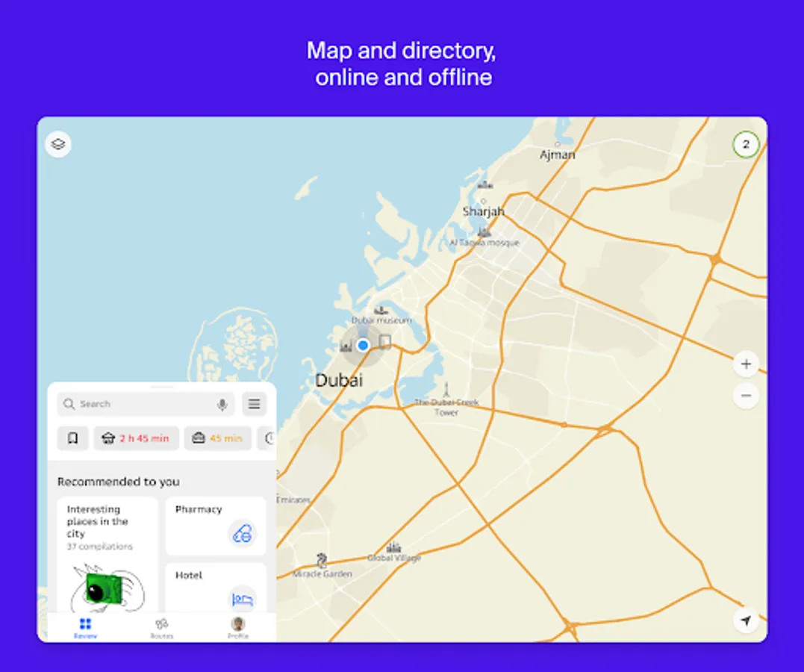Click the skyline landmark icon left of location dot
Viewport: 804px width, 672px height.
pyautogui.click(x=346, y=346)
